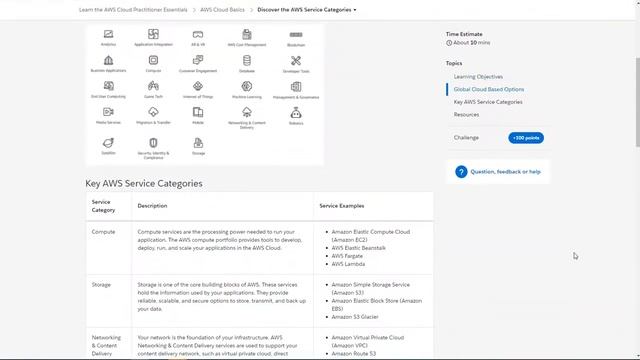Click the page vertical scrollbar
Viewport: 640px width, 360px height.
point(637,102)
